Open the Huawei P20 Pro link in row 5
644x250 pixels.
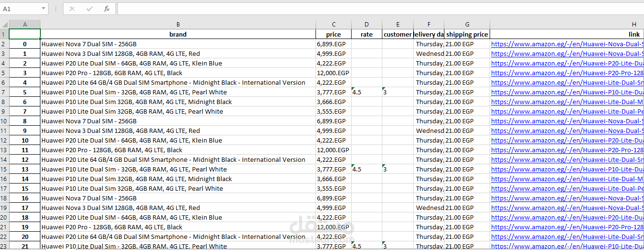pos(567,73)
